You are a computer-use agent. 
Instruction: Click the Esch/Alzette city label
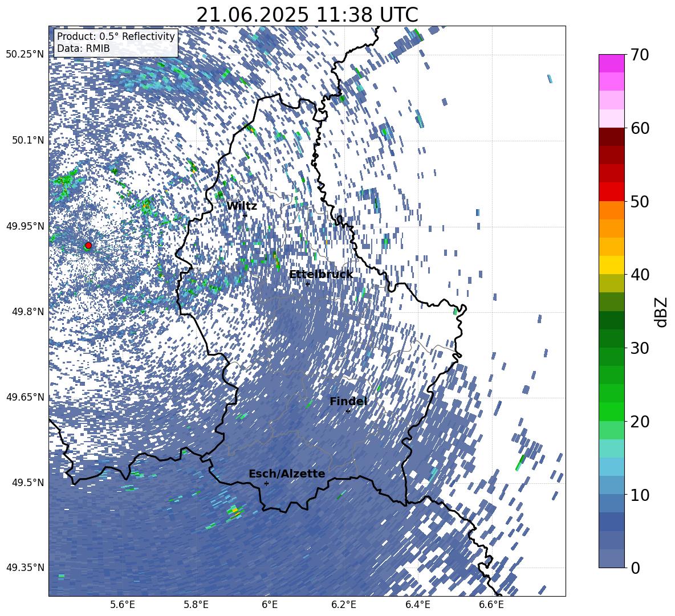tap(287, 474)
